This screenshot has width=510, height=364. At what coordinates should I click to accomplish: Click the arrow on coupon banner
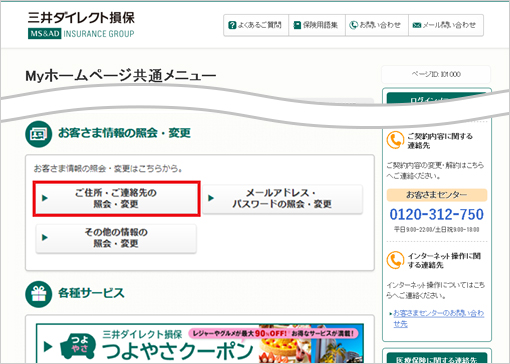tap(48, 346)
